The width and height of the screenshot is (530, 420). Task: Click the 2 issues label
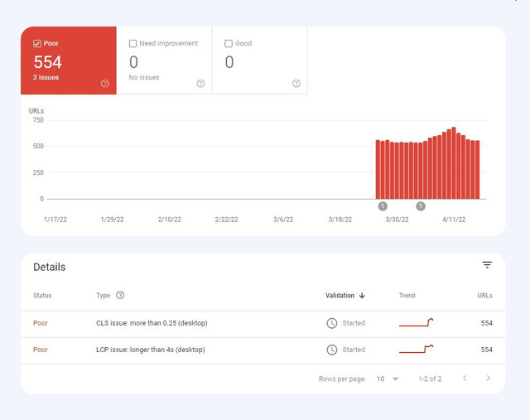(46, 77)
